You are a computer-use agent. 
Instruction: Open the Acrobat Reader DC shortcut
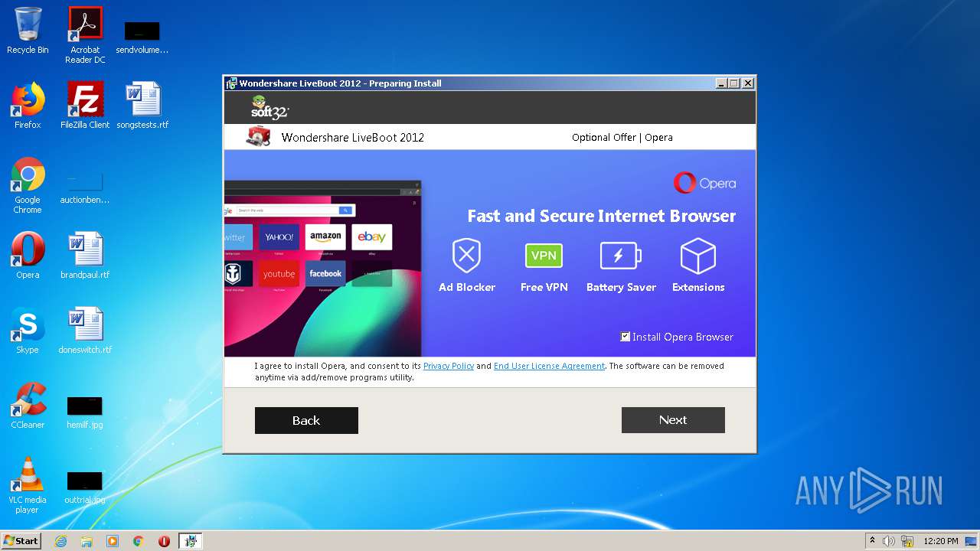coord(85,35)
